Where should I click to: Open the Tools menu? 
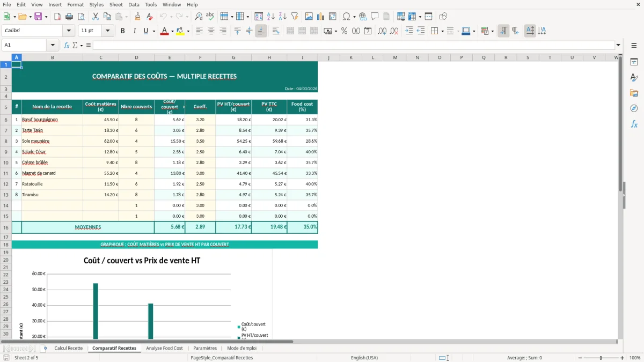(x=151, y=4)
